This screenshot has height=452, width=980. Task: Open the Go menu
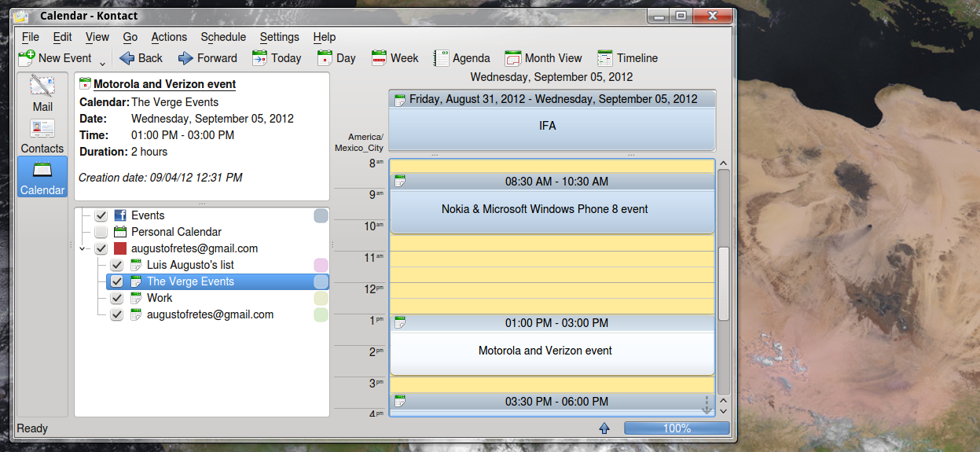click(130, 37)
